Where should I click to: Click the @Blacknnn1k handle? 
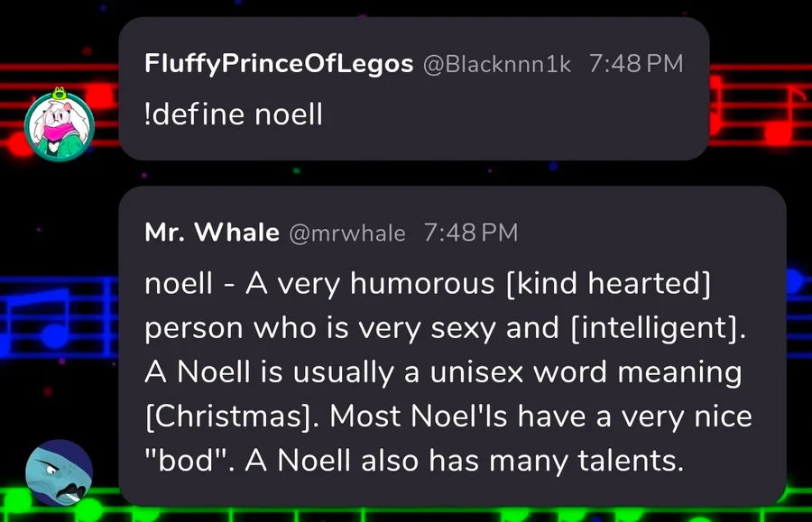click(x=496, y=65)
